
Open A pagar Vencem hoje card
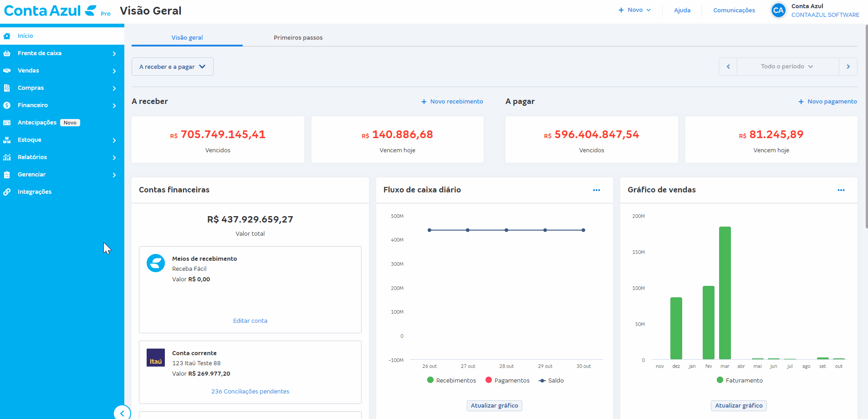click(771, 140)
